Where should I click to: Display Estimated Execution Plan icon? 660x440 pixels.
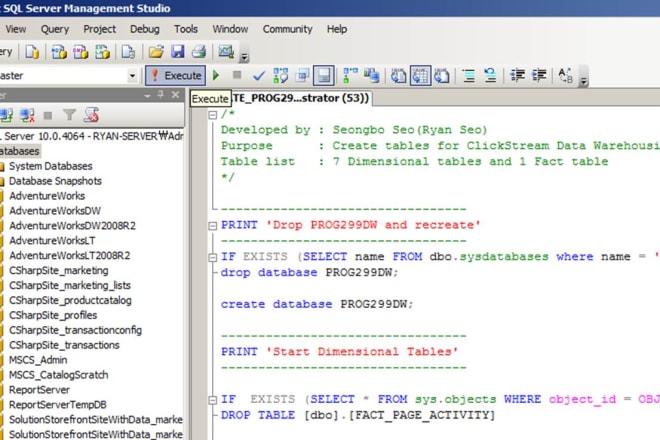pos(280,76)
